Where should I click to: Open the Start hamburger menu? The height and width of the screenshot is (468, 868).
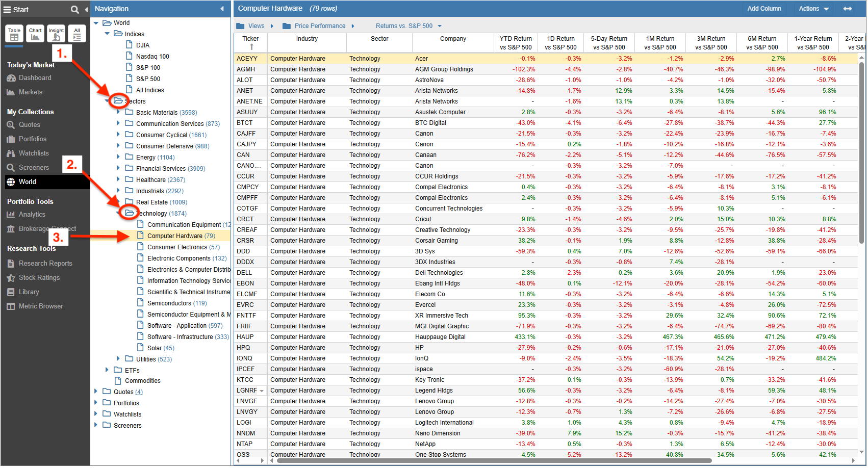(7, 10)
